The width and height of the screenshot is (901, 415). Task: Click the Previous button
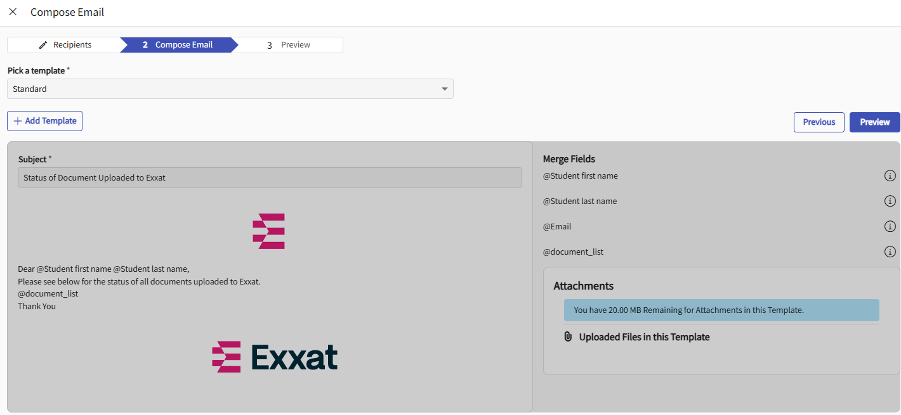pyautogui.click(x=818, y=122)
